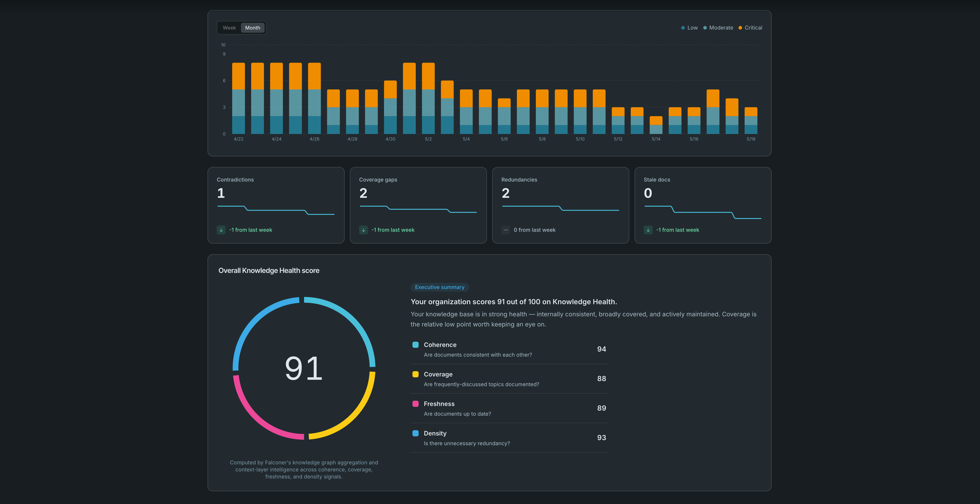Click the 5/19 bar in the chart
The width and height of the screenshot is (980, 504).
[751, 120]
